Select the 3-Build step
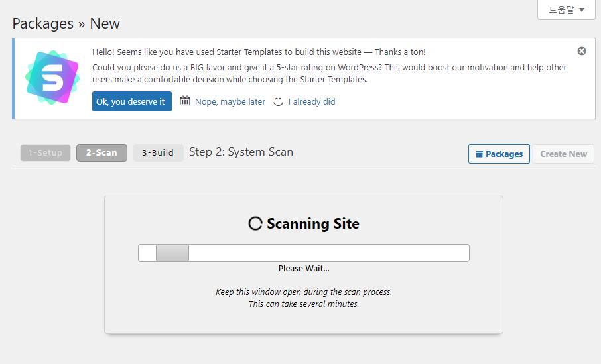 pyautogui.click(x=158, y=153)
